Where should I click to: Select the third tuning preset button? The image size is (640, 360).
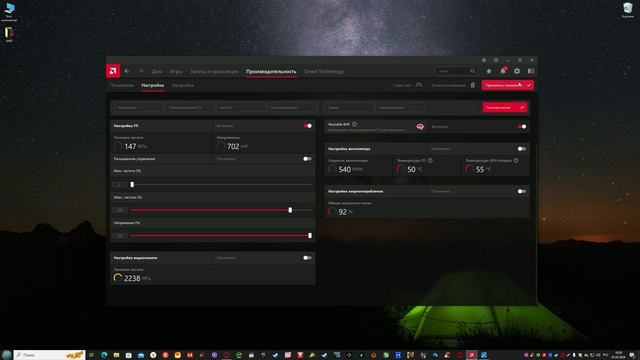pos(241,108)
